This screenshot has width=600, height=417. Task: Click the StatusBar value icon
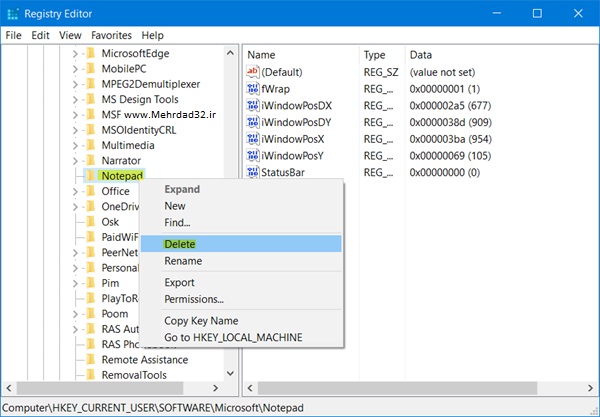pos(253,172)
